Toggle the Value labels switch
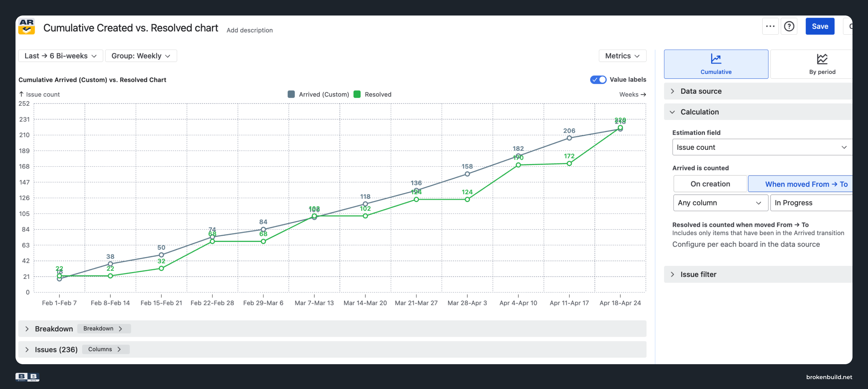Screen dimensions: 868x389 [x=598, y=79]
